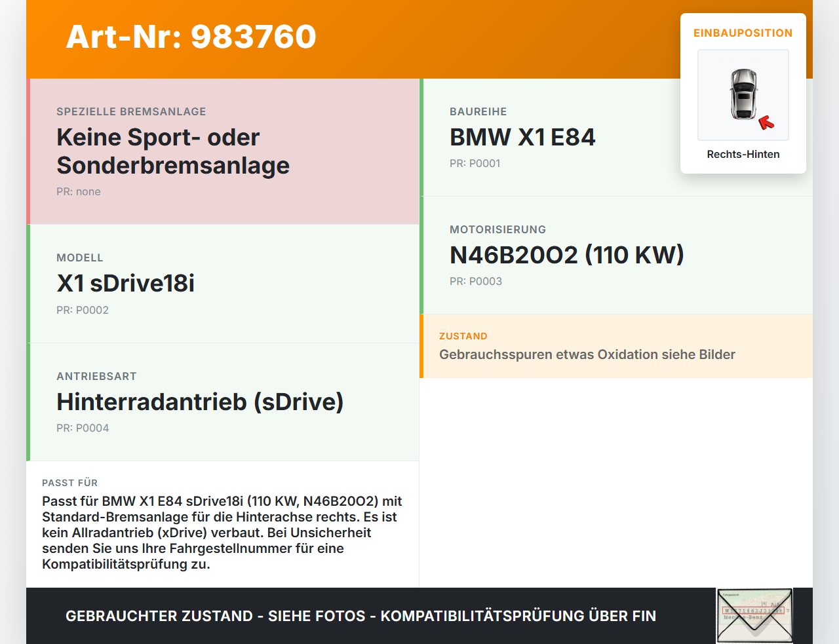Screen dimensions: 839x644
Task: Click the green accent bar beside Hinterradantrieb
Action: (x=28, y=402)
